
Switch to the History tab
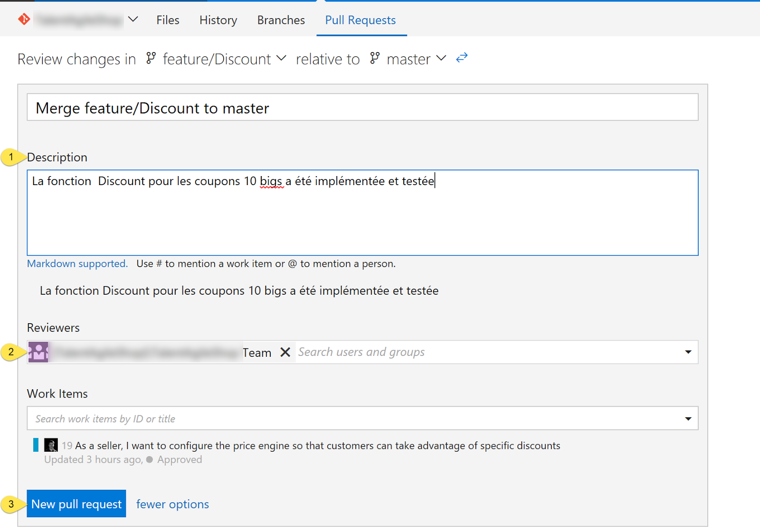218,20
